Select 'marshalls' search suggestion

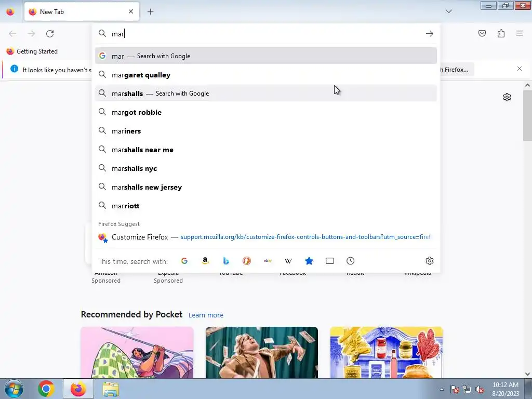tap(266, 94)
